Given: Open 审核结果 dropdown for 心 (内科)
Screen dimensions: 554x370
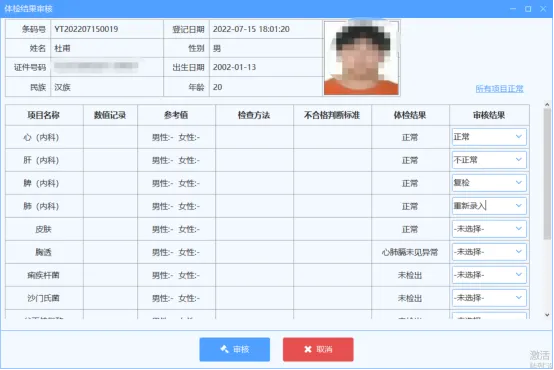Looking at the screenshot, I should [x=489, y=137].
